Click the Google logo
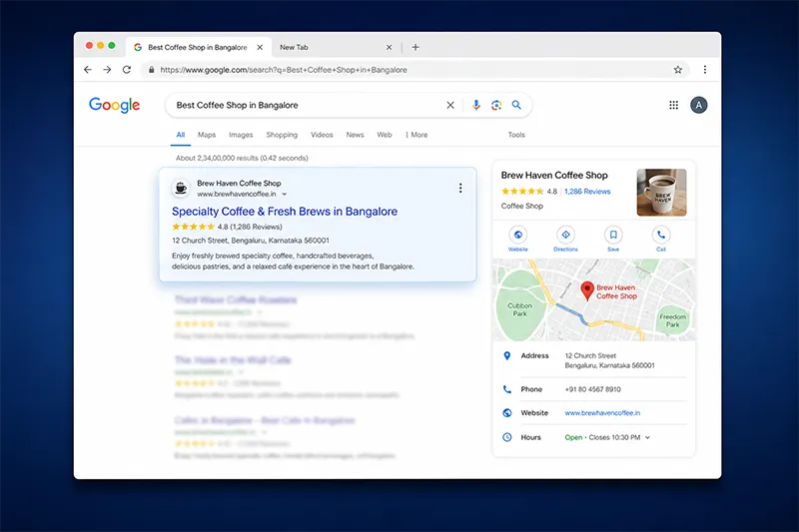 pos(114,106)
